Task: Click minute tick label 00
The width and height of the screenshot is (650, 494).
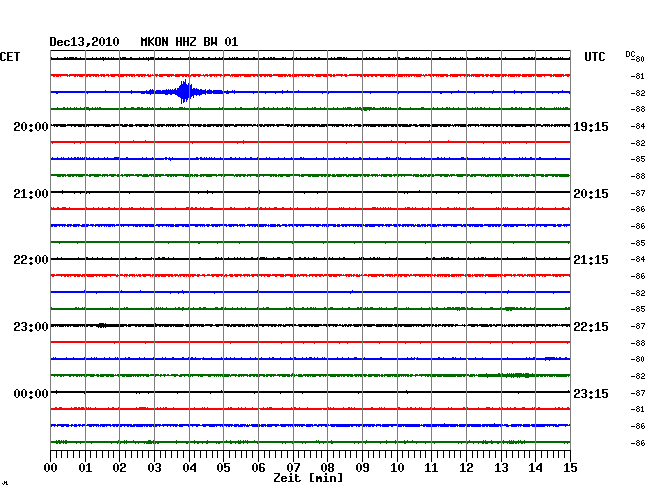Action: 51,468
